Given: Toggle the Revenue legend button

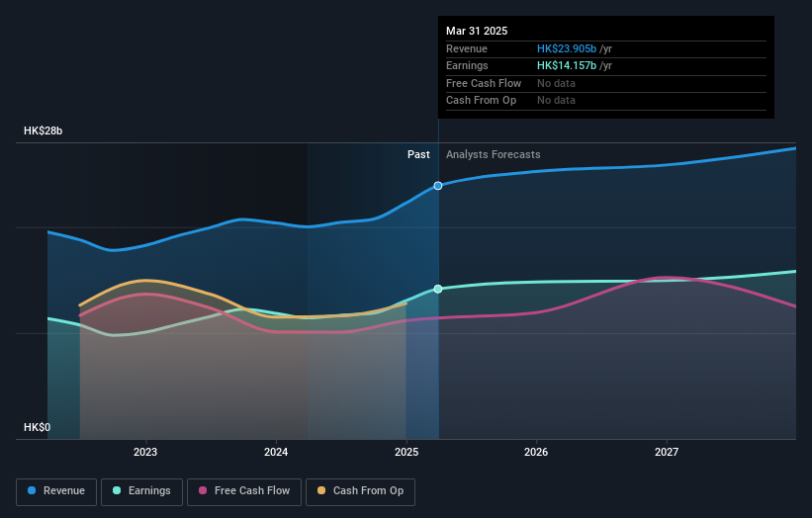Looking at the screenshot, I should pyautogui.click(x=56, y=491).
